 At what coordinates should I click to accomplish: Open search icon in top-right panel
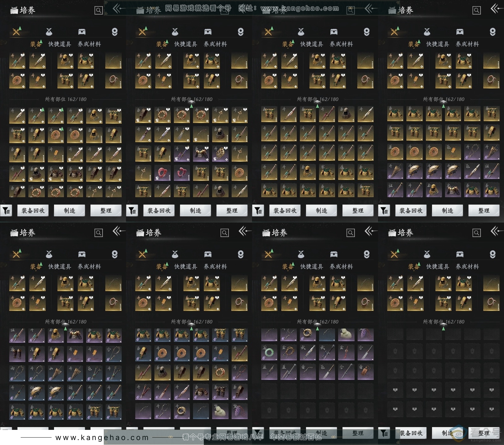coord(477,11)
